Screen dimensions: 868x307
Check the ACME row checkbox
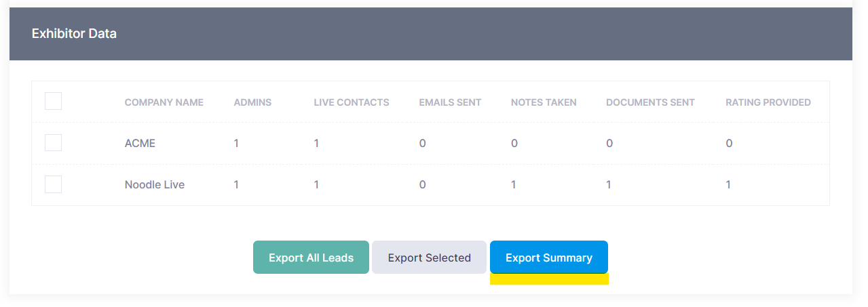53,143
